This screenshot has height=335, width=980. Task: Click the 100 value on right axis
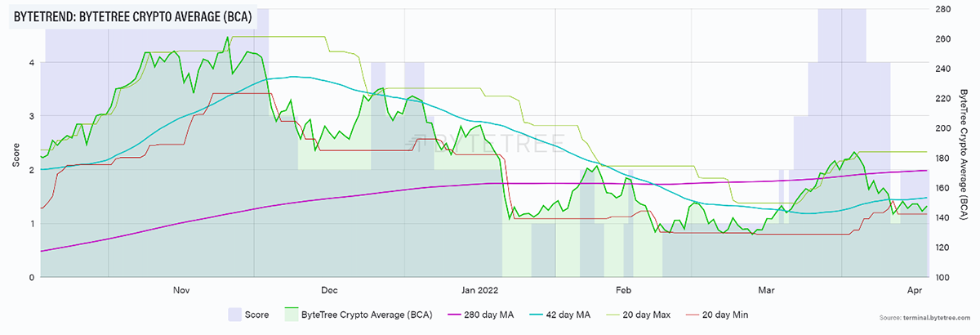943,278
